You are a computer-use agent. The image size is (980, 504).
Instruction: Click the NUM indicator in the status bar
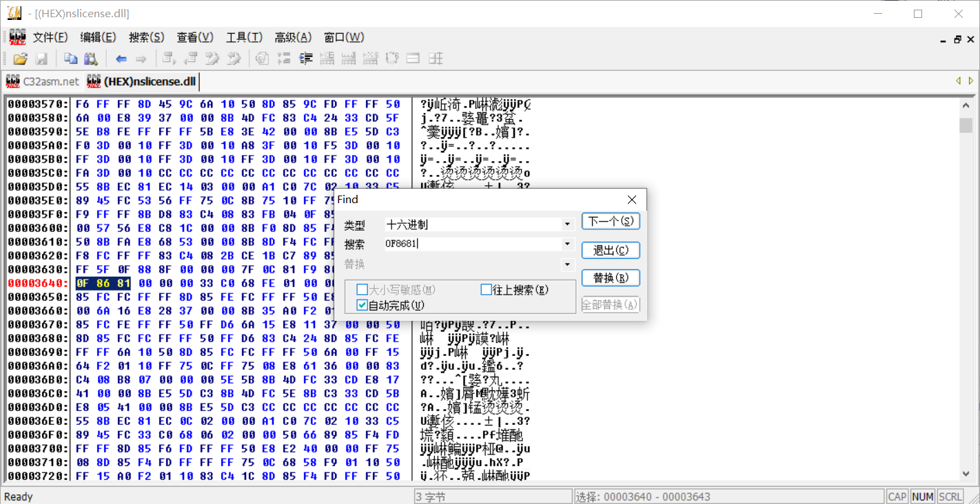922,496
